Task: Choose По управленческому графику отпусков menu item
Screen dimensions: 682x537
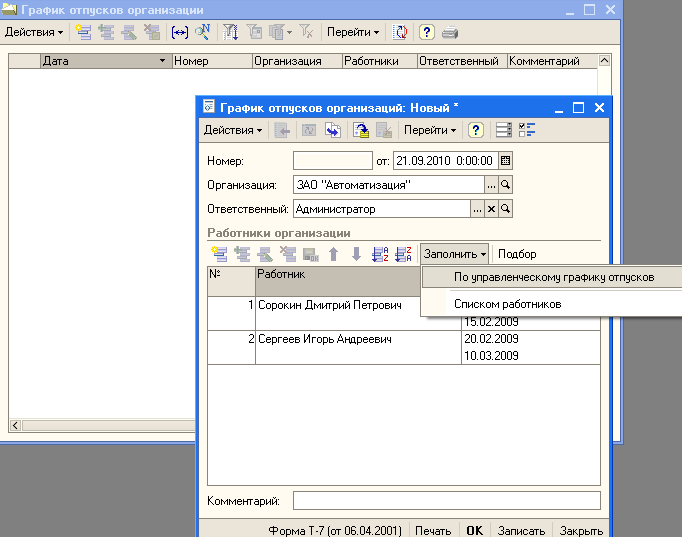Action: pos(554,277)
